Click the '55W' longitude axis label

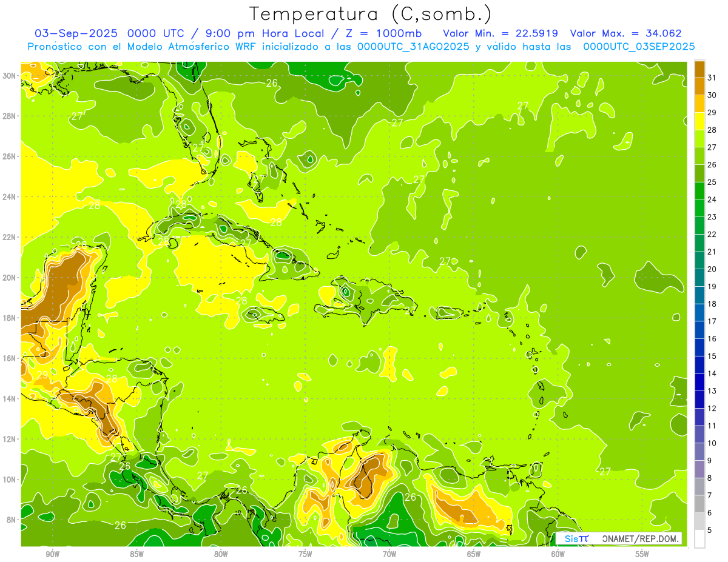642,554
